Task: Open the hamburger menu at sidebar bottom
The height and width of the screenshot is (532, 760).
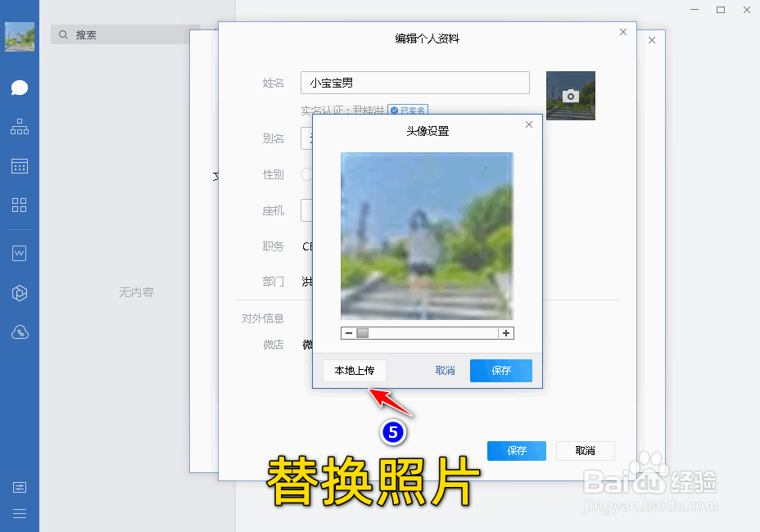Action: coord(20,513)
